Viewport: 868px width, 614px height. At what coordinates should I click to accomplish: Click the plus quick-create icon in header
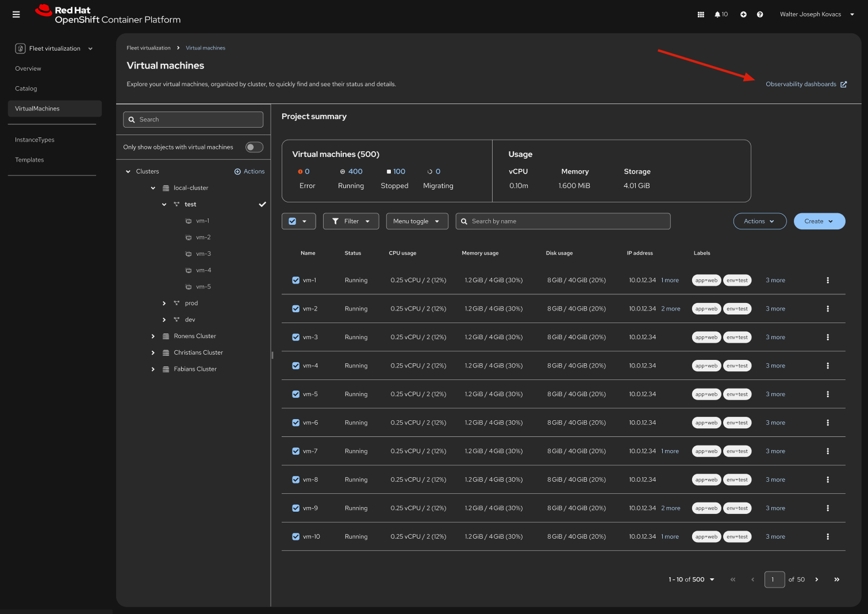743,14
